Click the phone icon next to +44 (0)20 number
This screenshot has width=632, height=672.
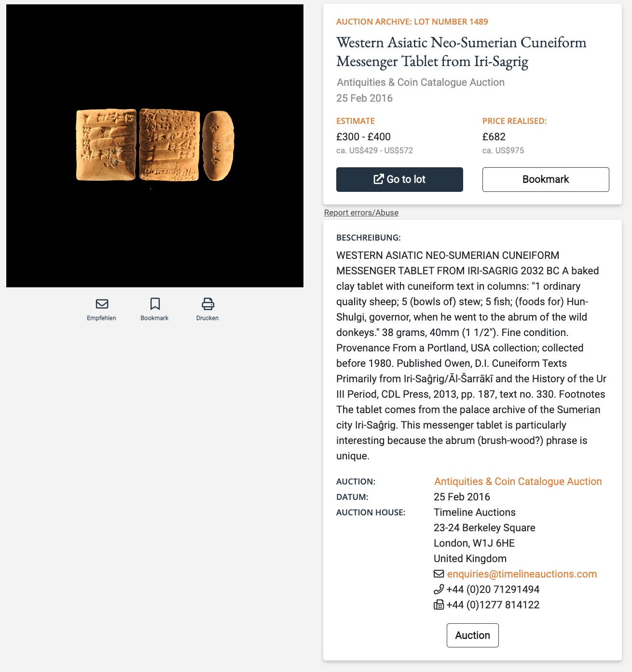coord(439,589)
